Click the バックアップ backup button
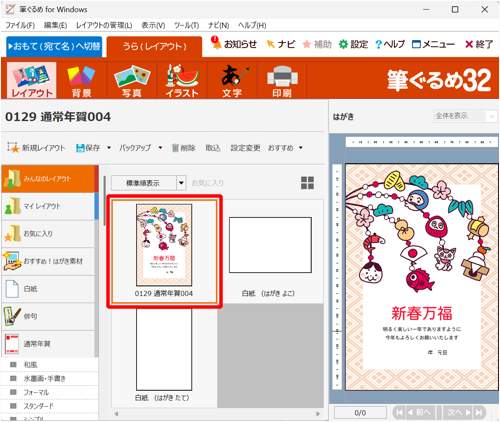The height and width of the screenshot is (422, 500). [135, 148]
